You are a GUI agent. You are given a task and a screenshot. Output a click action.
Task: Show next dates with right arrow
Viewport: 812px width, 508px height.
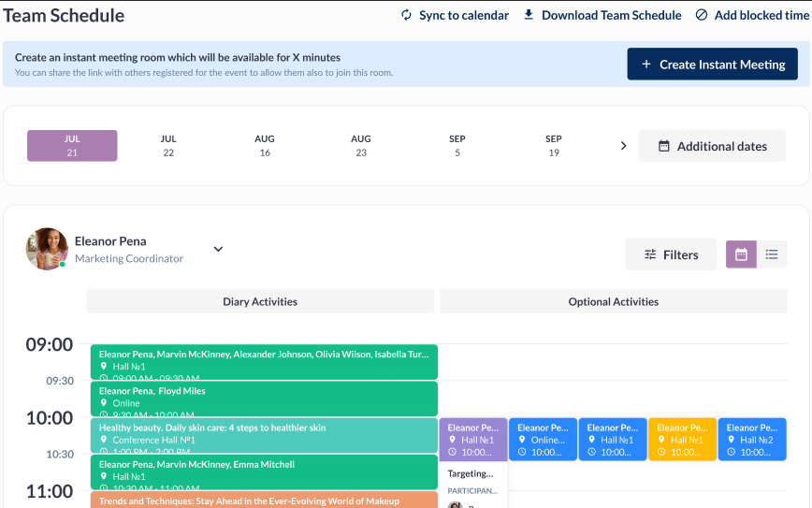624,146
